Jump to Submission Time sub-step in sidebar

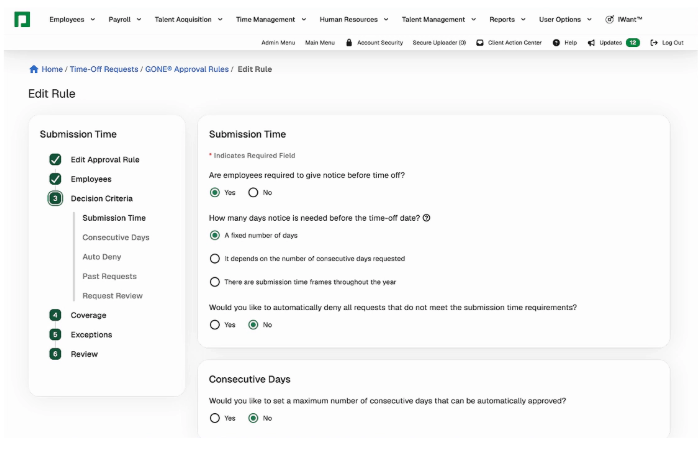(x=114, y=218)
